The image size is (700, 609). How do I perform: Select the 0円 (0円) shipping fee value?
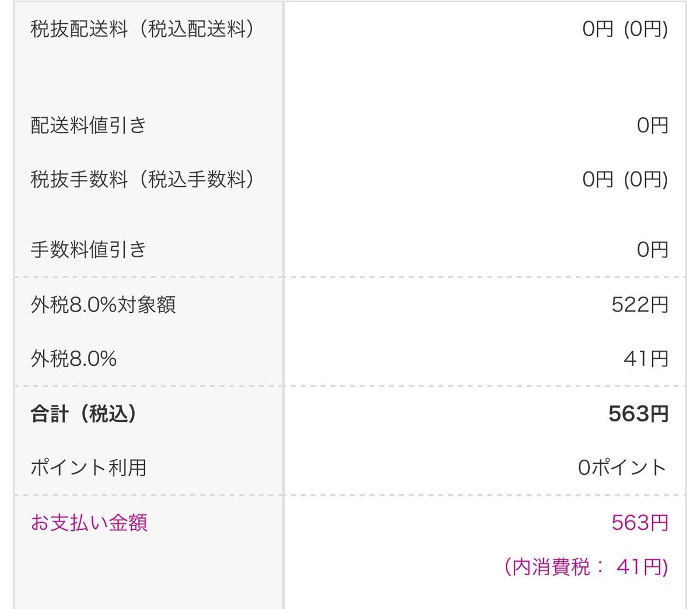click(625, 29)
